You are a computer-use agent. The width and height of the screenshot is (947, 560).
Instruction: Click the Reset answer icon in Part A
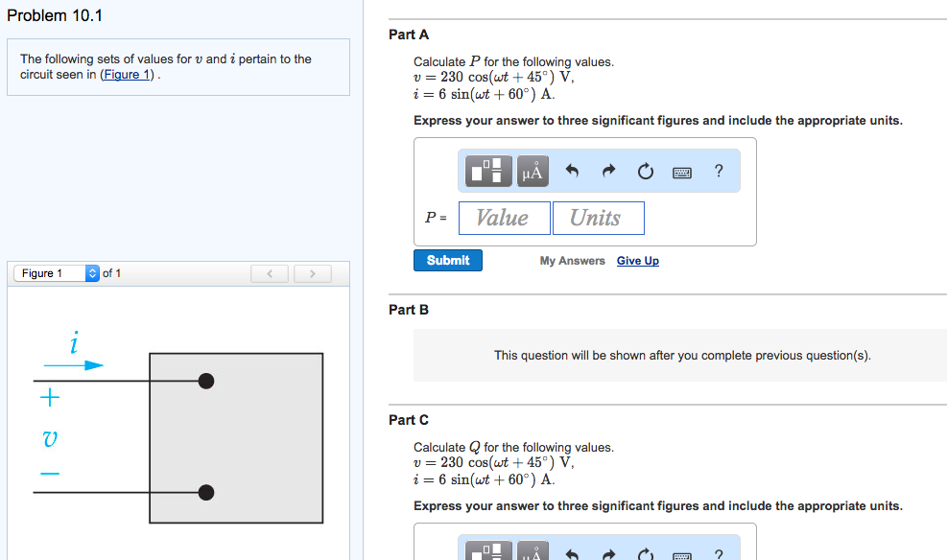pyautogui.click(x=645, y=171)
